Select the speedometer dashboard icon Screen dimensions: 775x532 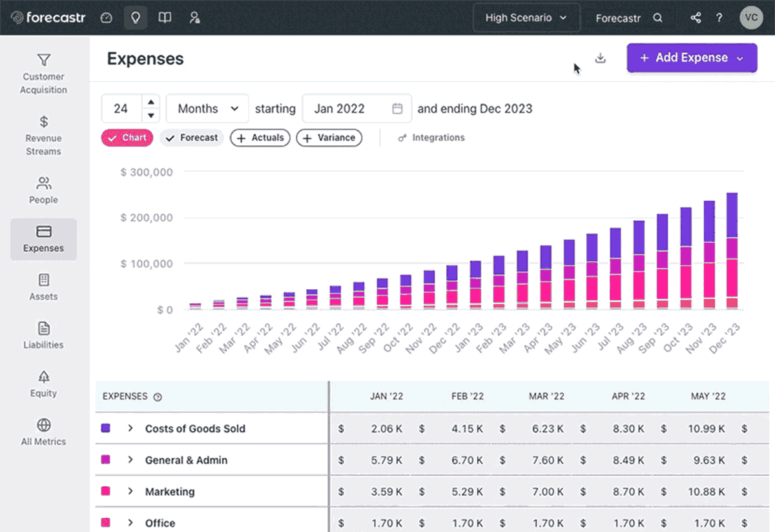click(107, 17)
